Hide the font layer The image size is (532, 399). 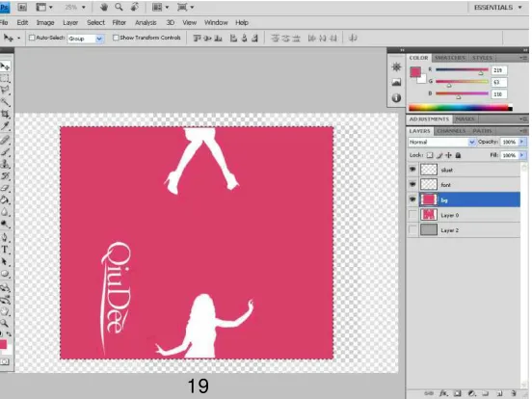pos(412,184)
